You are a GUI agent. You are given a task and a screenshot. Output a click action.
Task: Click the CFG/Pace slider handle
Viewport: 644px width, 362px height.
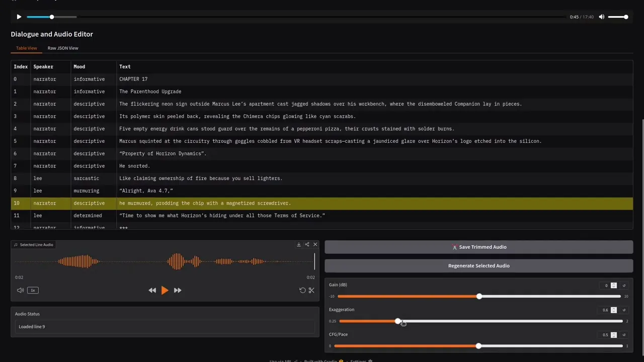478,346
